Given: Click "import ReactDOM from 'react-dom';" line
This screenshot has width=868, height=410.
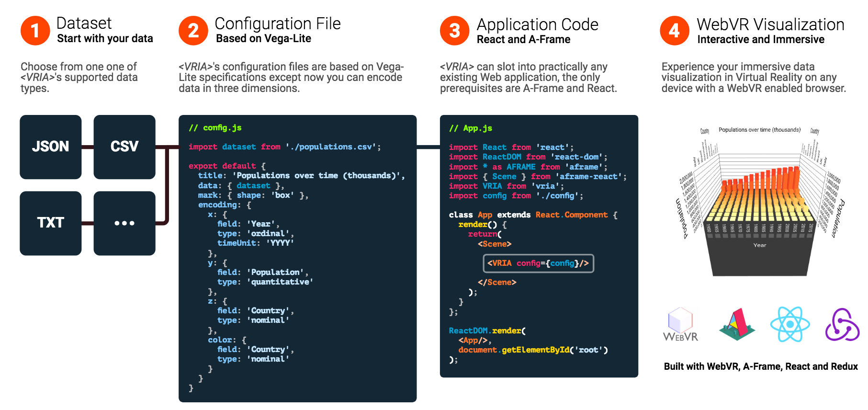Looking at the screenshot, I should click(x=528, y=157).
